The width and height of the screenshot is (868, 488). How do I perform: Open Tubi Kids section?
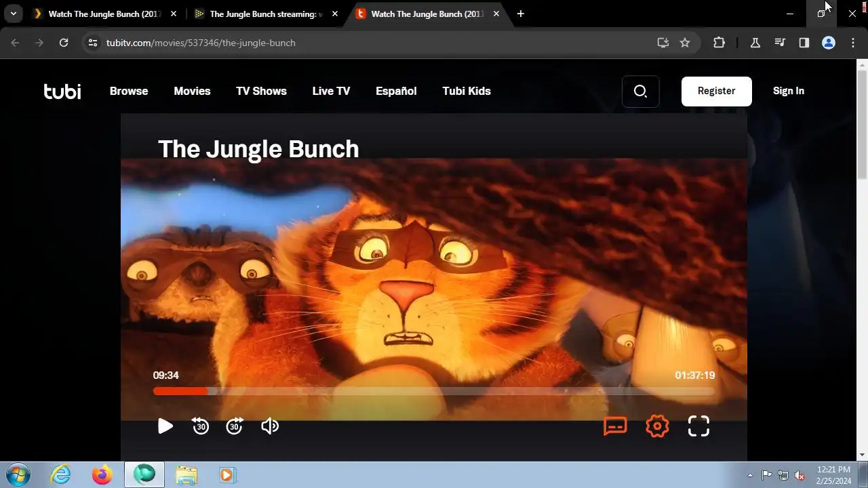467,91
